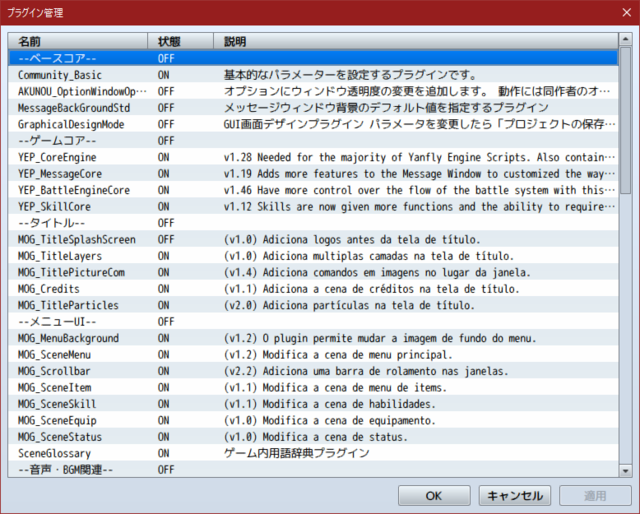The image size is (640, 514).
Task: Click the キャンセル button
Action: (515, 496)
